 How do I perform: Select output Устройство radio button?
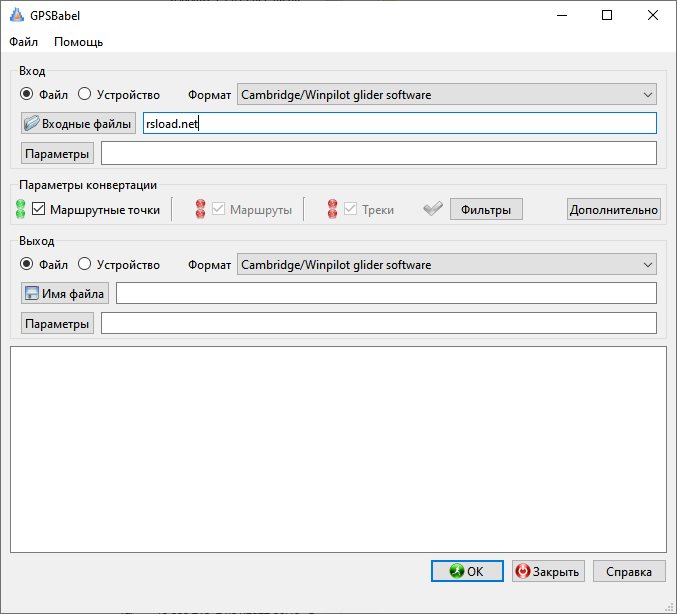(x=84, y=264)
